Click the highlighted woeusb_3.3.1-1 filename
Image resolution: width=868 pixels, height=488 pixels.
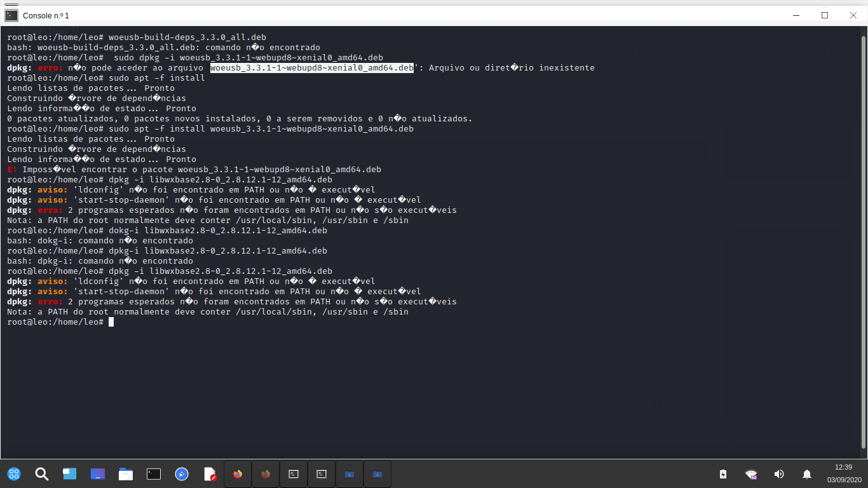coord(312,68)
